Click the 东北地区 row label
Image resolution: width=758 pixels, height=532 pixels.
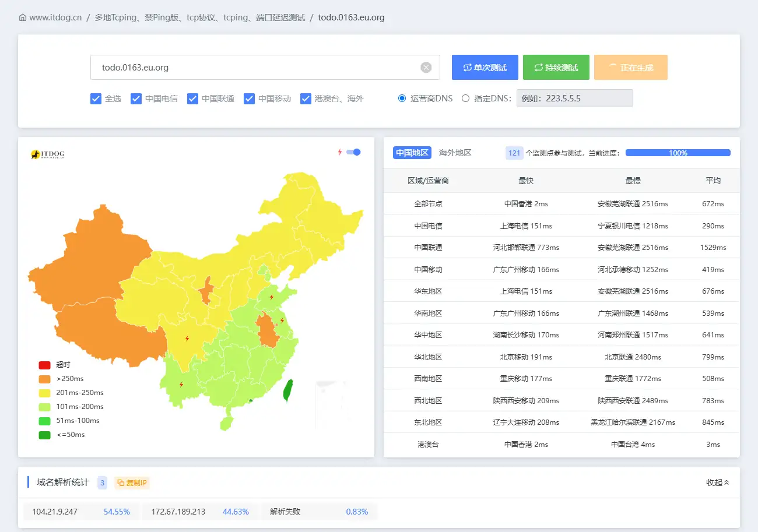pyautogui.click(x=429, y=422)
